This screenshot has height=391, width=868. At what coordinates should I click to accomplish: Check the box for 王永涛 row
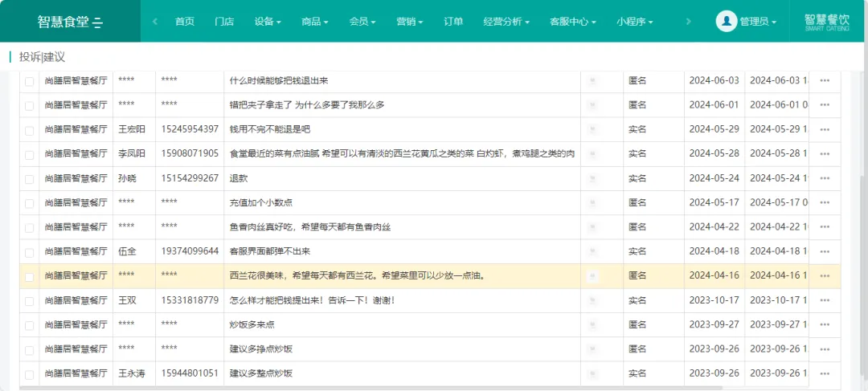click(x=30, y=374)
